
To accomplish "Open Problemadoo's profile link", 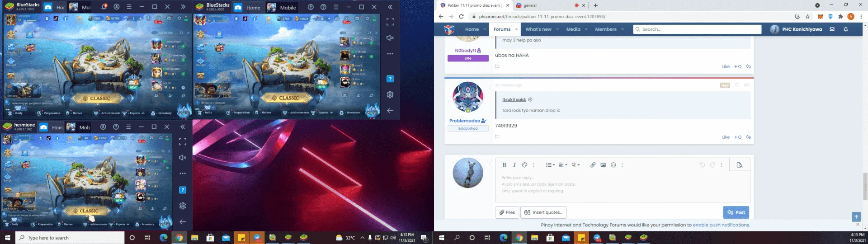I will [x=464, y=121].
